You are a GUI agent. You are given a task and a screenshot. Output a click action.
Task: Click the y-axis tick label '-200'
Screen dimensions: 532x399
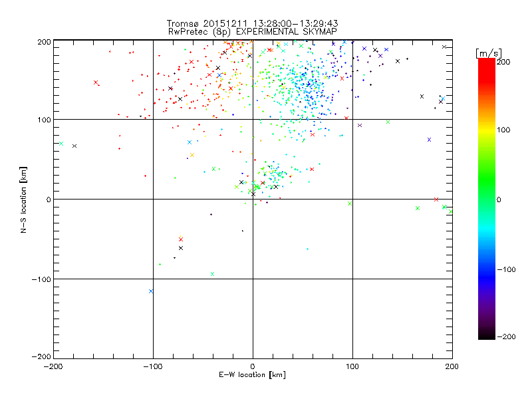(41, 356)
